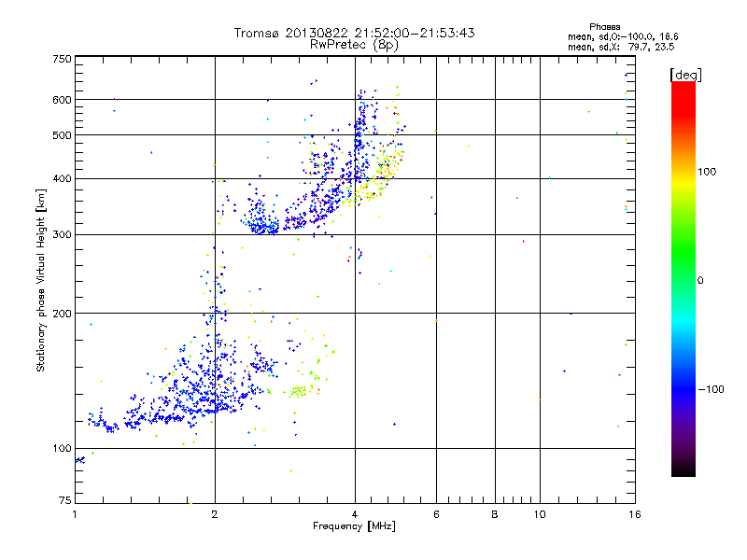Image resolution: width=747 pixels, height=560 pixels.
Task: Click the "[deg]" colorbar unit label
Action: click(x=685, y=75)
